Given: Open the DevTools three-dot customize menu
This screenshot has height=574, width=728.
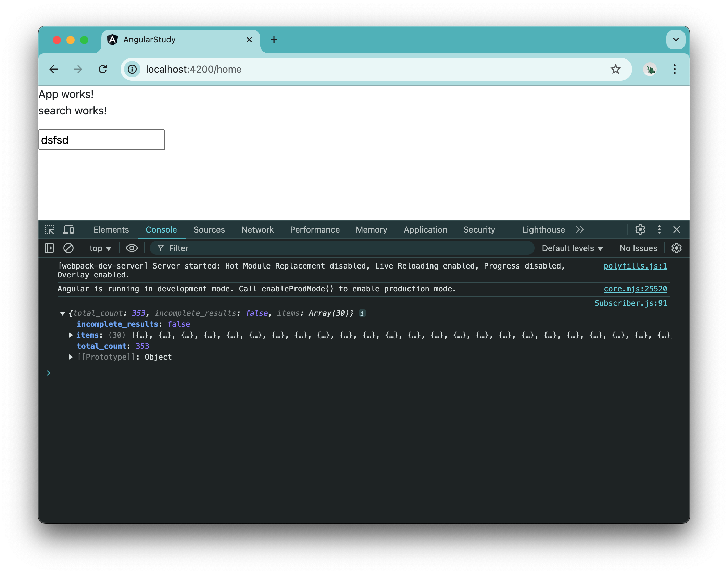Looking at the screenshot, I should point(659,229).
